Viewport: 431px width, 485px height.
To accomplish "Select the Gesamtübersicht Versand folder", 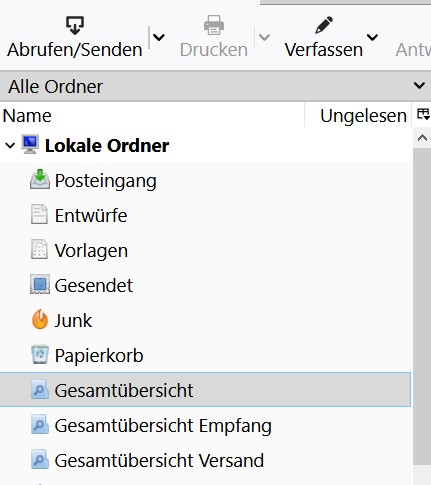I will tap(205, 460).
